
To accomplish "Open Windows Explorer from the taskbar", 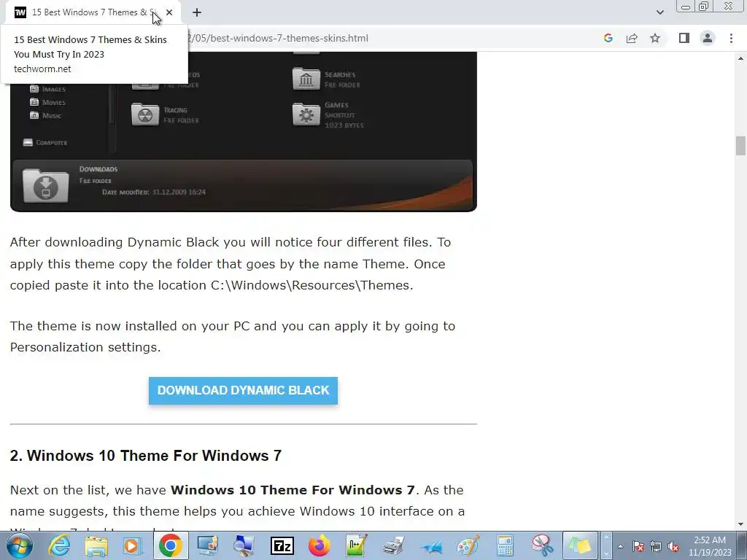I will (x=96, y=545).
